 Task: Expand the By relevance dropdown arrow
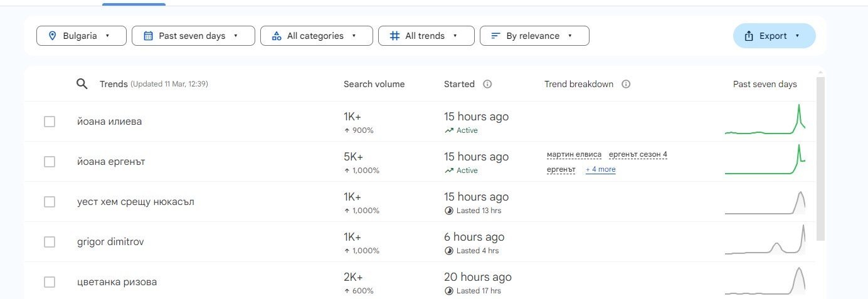pos(570,36)
